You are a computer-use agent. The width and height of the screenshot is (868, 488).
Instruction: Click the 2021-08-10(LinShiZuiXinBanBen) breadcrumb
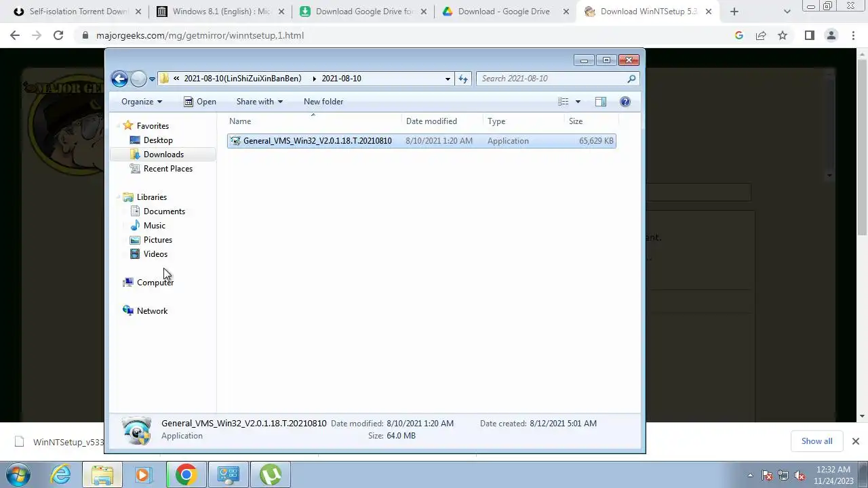[243, 79]
